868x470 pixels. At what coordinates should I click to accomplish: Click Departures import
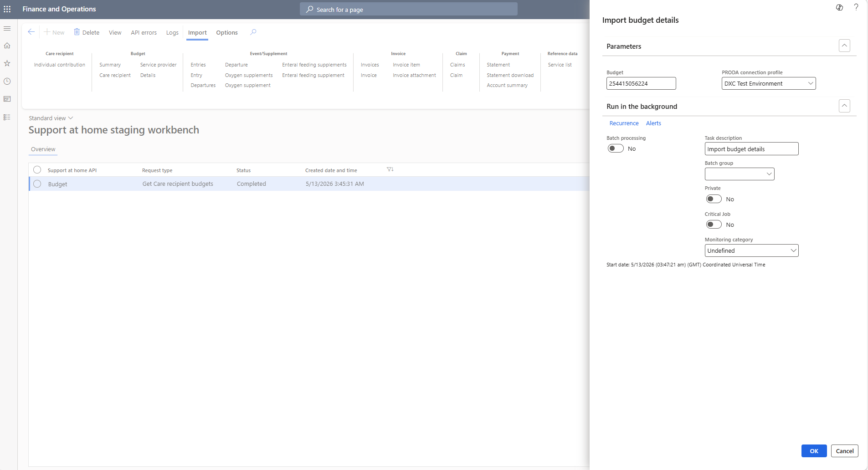(x=203, y=85)
